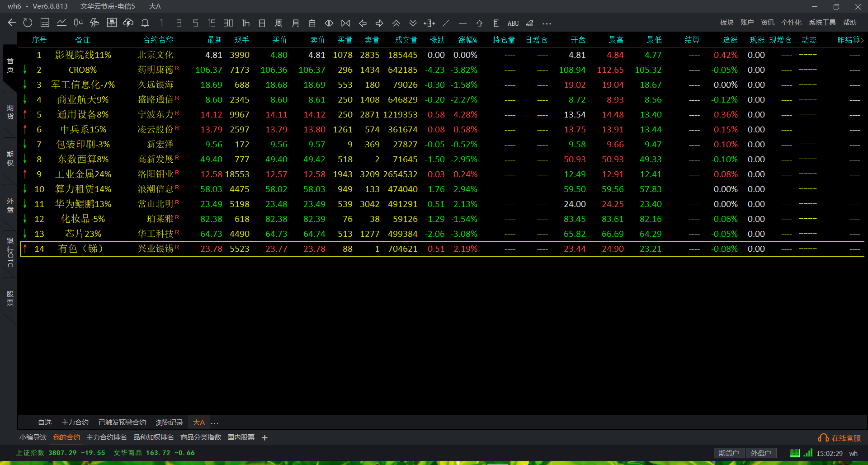Sort by the 涨幅% column header
The height and width of the screenshot is (465, 868).
pyautogui.click(x=467, y=40)
